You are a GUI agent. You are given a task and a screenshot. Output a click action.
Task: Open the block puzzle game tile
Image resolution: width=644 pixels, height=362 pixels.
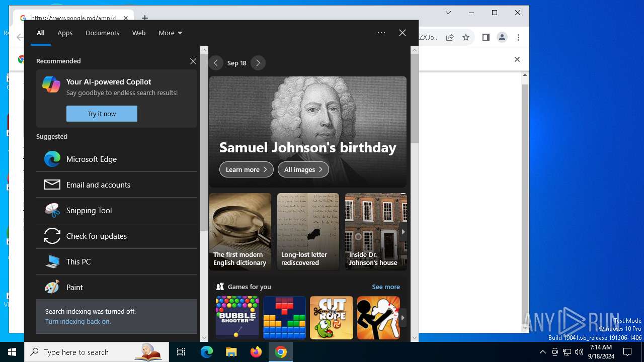tap(284, 318)
